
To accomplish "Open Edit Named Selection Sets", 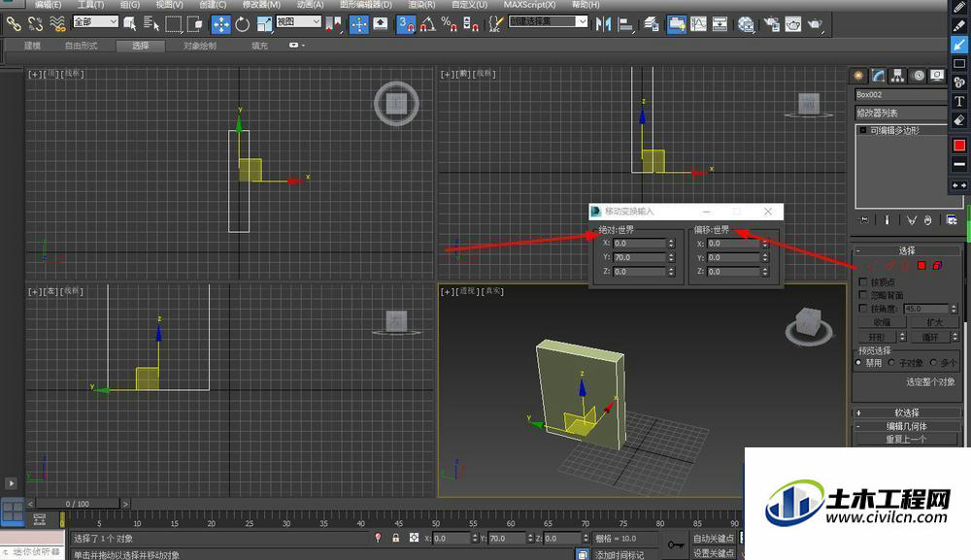I will pyautogui.click(x=495, y=24).
